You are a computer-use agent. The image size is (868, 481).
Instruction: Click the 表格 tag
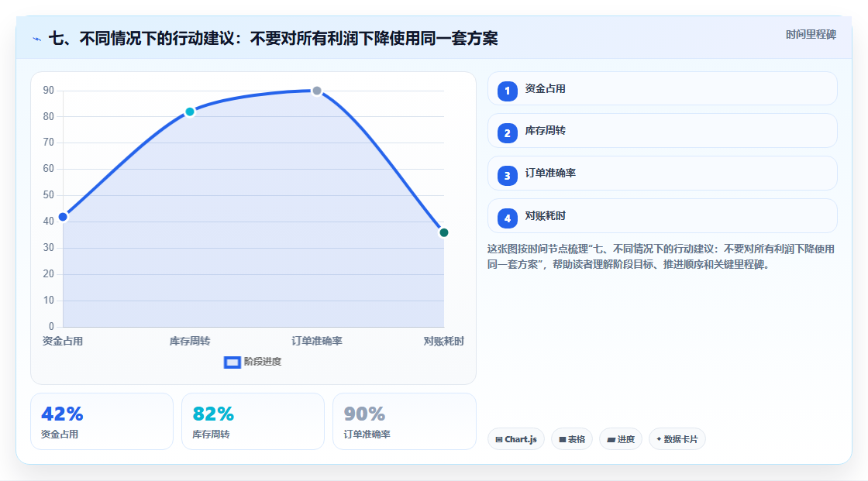(x=572, y=439)
